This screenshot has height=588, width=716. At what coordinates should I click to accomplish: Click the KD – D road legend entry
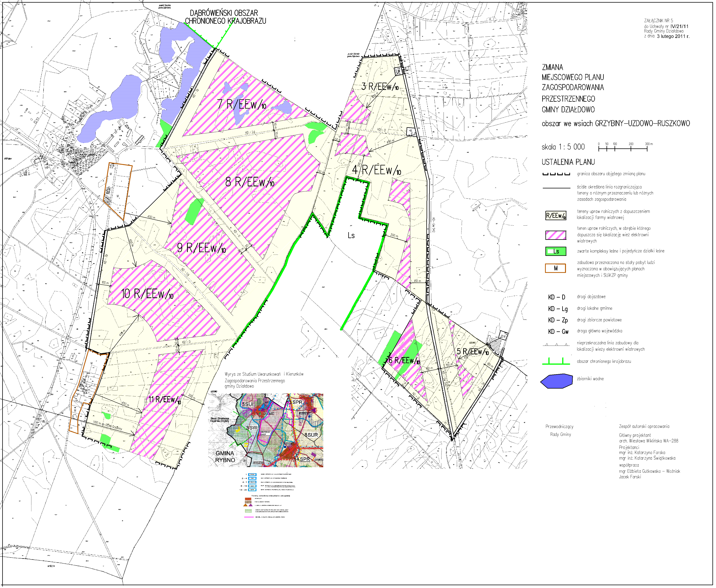557,297
